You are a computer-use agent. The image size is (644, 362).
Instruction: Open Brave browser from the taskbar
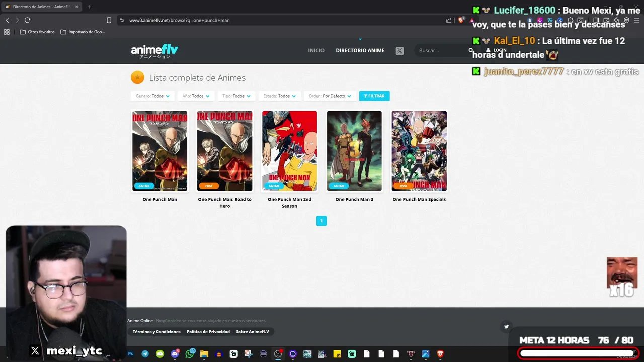(440, 354)
